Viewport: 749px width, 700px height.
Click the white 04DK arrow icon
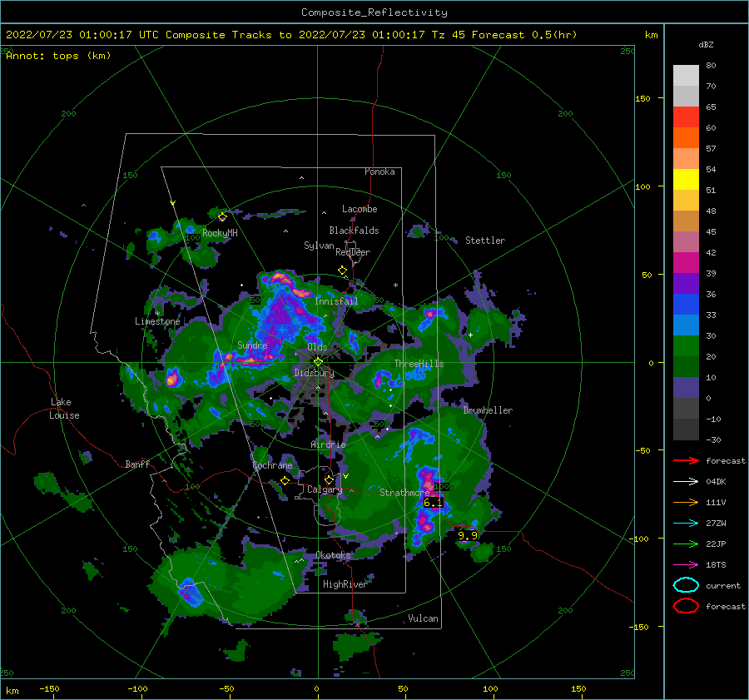[x=686, y=481]
